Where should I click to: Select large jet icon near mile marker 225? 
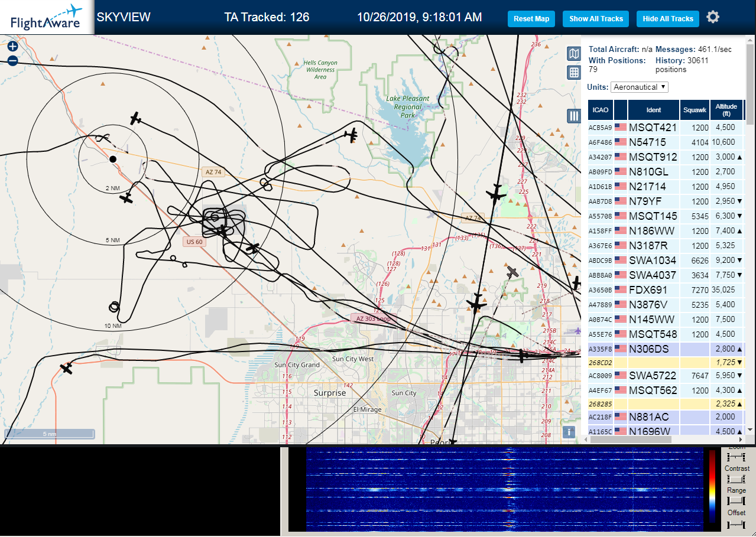pos(496,194)
